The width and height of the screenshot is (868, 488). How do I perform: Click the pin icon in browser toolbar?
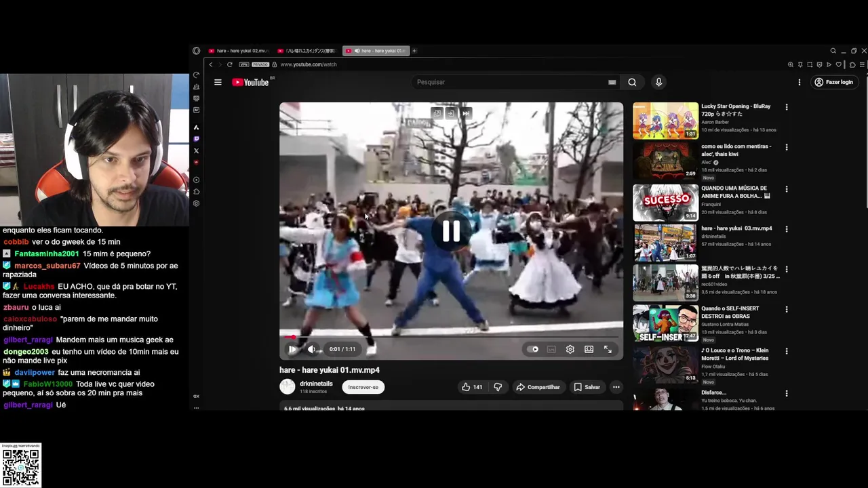[x=800, y=64]
